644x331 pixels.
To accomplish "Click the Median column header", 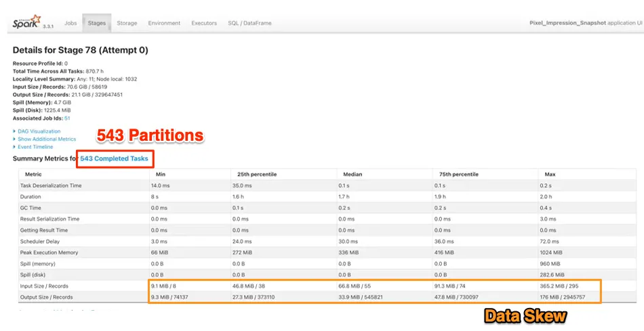I will 353,175.
